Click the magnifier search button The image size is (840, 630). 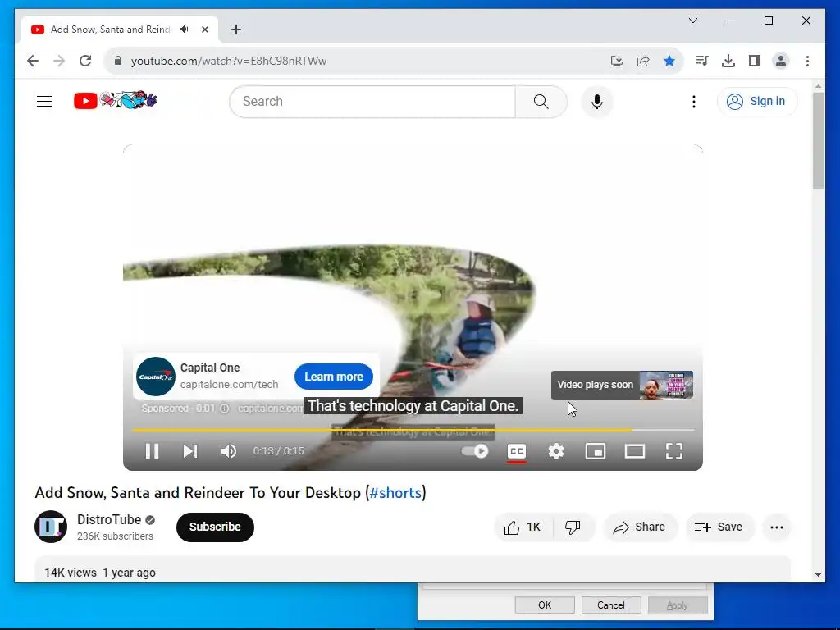541,101
